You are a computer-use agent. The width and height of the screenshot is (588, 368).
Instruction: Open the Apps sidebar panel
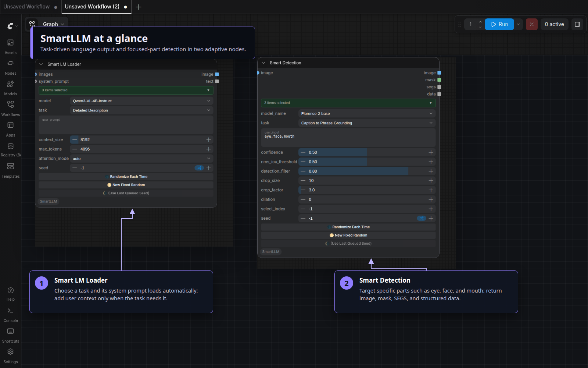pos(10,130)
